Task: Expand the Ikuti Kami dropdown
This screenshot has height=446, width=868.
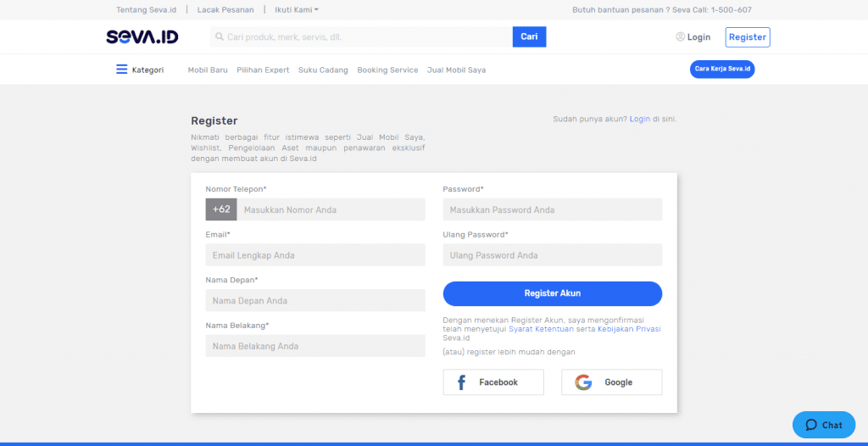Action: coord(297,9)
